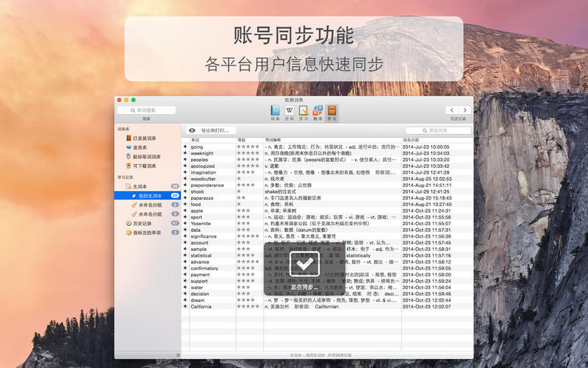Sort by the 单词 column header
588x368 pixels.
tap(212, 140)
